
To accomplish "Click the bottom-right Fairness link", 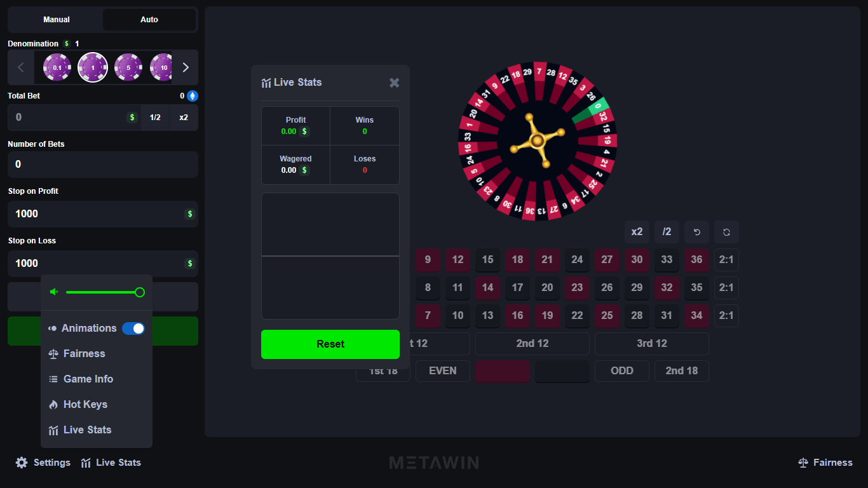I will 825,463.
